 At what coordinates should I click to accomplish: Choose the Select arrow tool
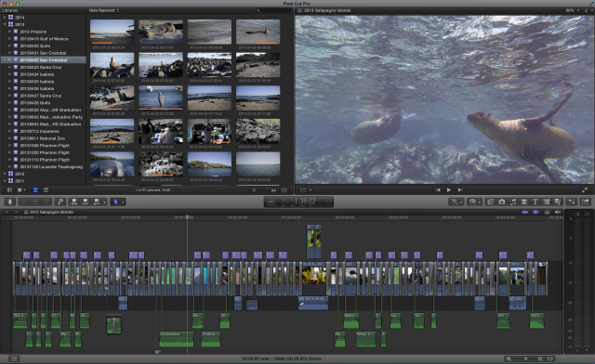click(115, 201)
